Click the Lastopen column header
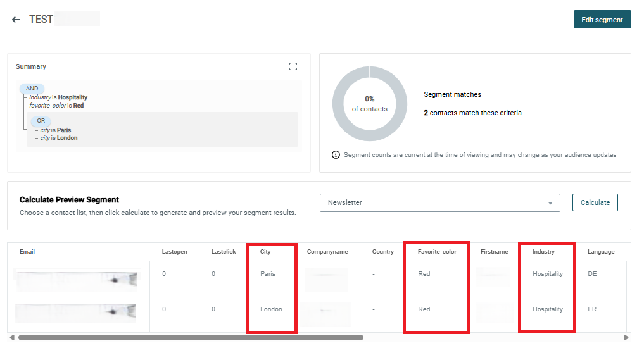 point(174,252)
